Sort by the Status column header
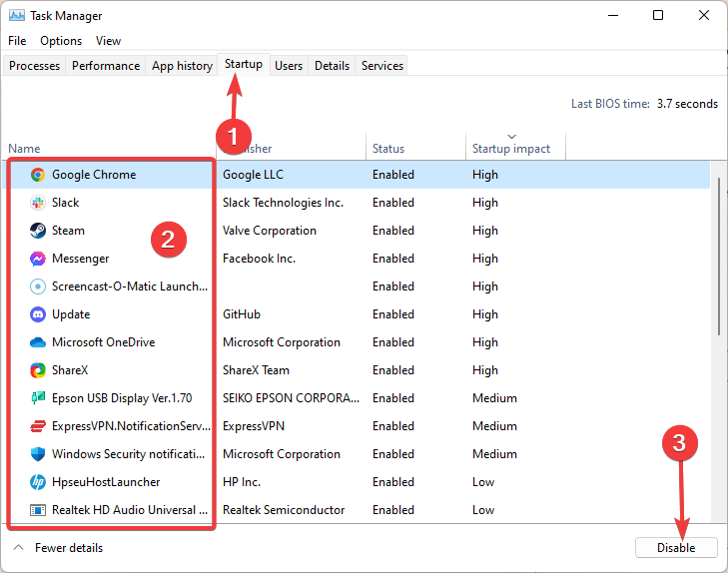 (x=388, y=149)
